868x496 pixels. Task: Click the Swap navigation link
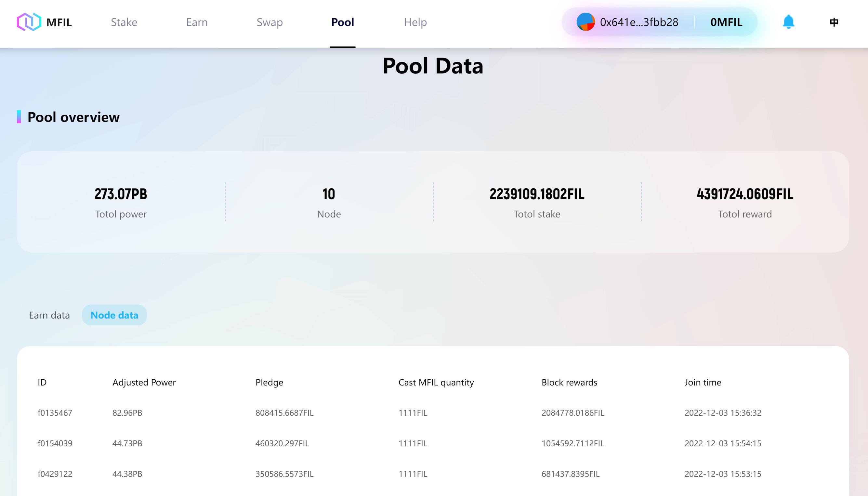(270, 22)
